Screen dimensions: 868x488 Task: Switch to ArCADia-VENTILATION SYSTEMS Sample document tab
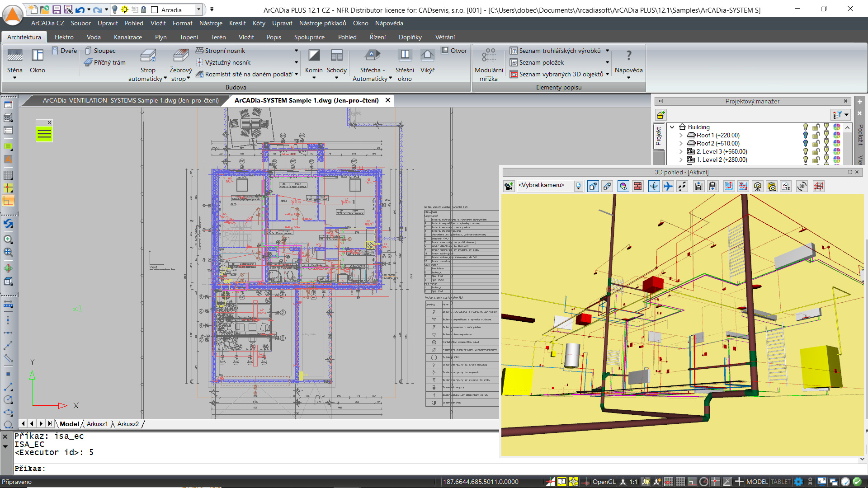point(130,100)
